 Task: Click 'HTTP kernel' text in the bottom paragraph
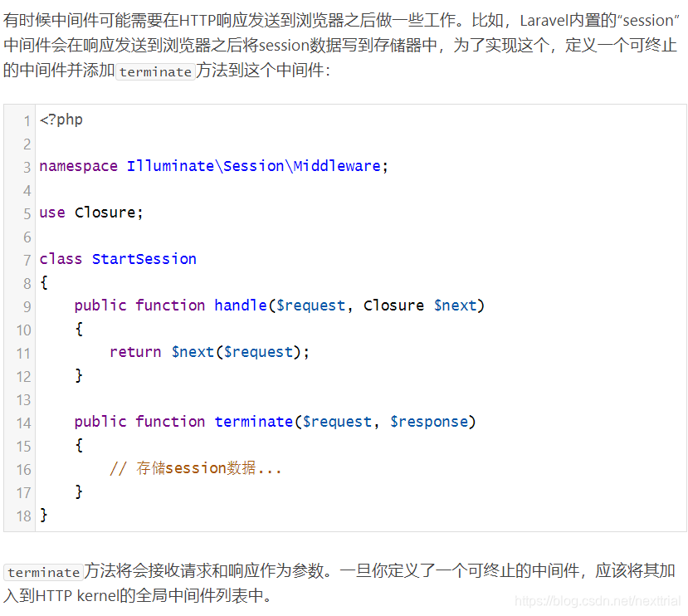[78, 596]
